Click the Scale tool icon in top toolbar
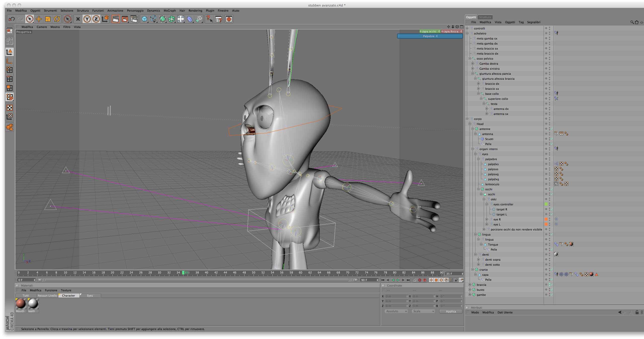This screenshot has width=644, height=339. (x=48, y=19)
